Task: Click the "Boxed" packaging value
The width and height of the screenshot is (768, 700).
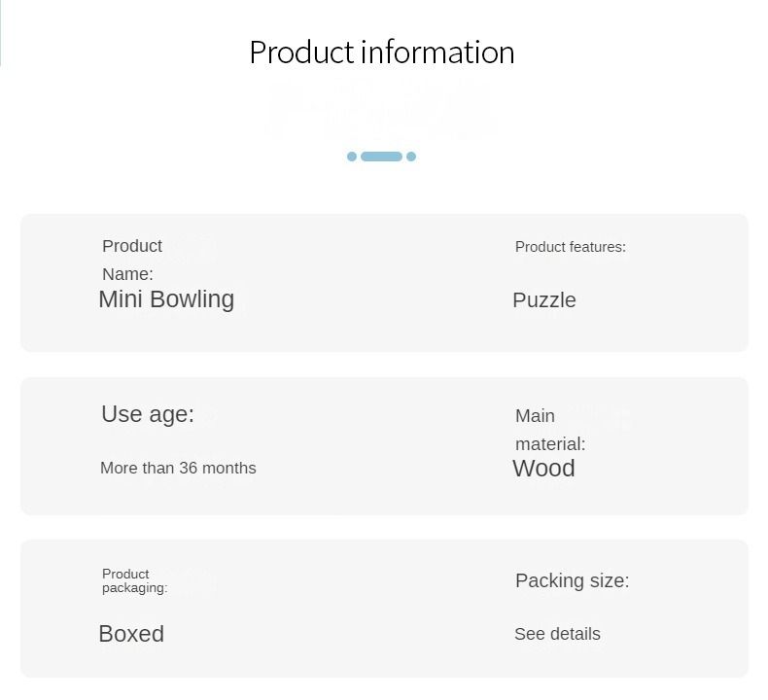Action: tap(131, 634)
